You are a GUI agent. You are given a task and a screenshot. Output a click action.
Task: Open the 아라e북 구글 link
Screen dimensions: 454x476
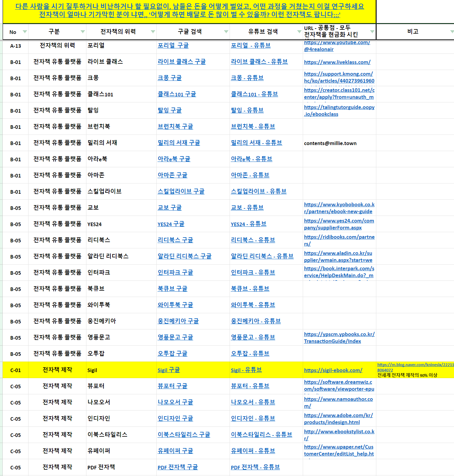pyautogui.click(x=174, y=159)
